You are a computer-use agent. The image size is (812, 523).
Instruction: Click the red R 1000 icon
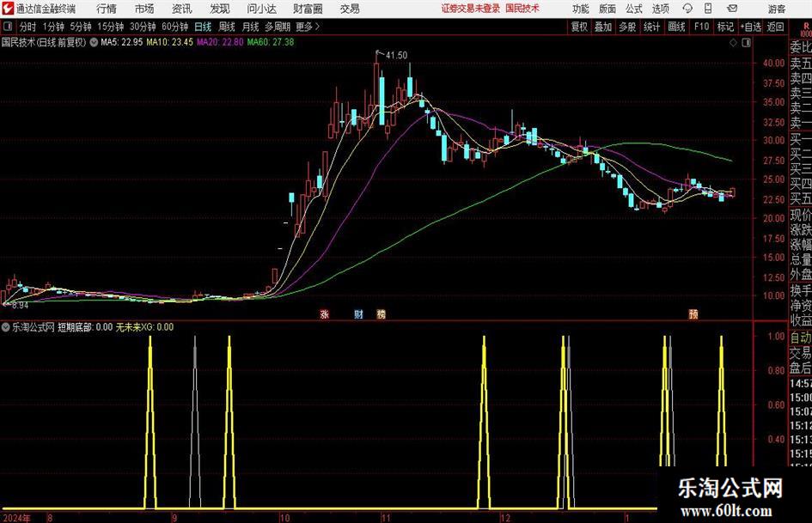click(806, 29)
